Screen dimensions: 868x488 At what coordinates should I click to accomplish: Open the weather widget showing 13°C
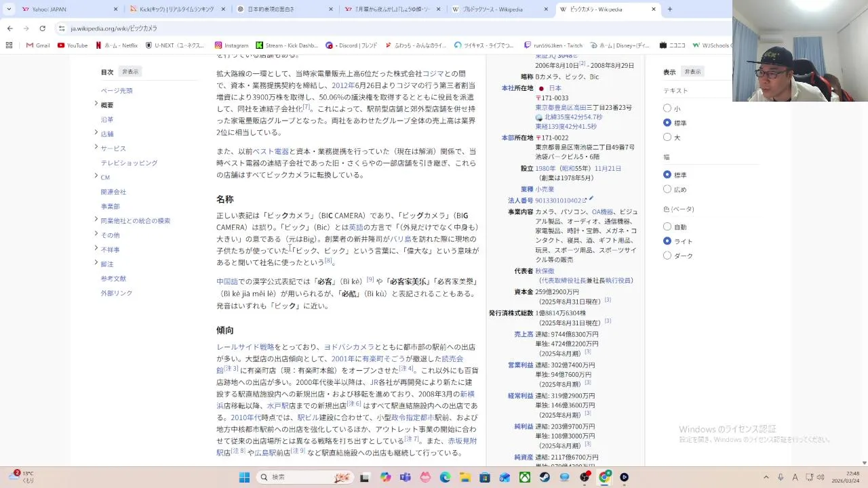click(22, 476)
